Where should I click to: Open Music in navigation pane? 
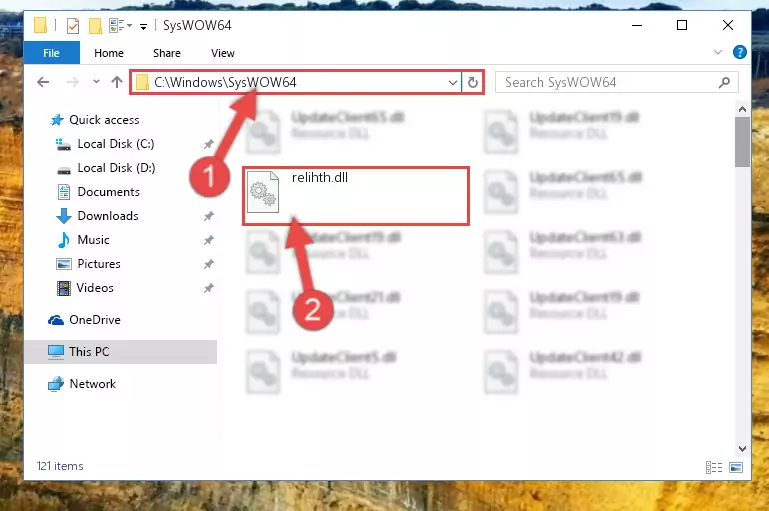click(x=93, y=240)
